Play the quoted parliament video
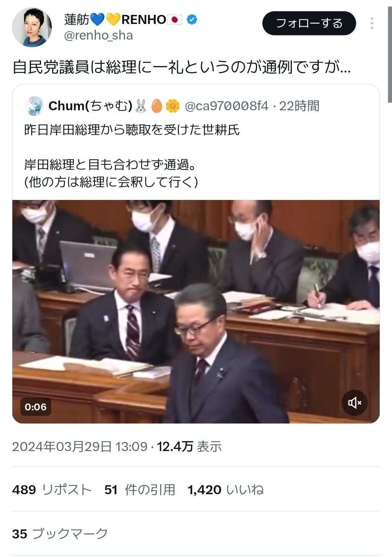 tap(196, 311)
